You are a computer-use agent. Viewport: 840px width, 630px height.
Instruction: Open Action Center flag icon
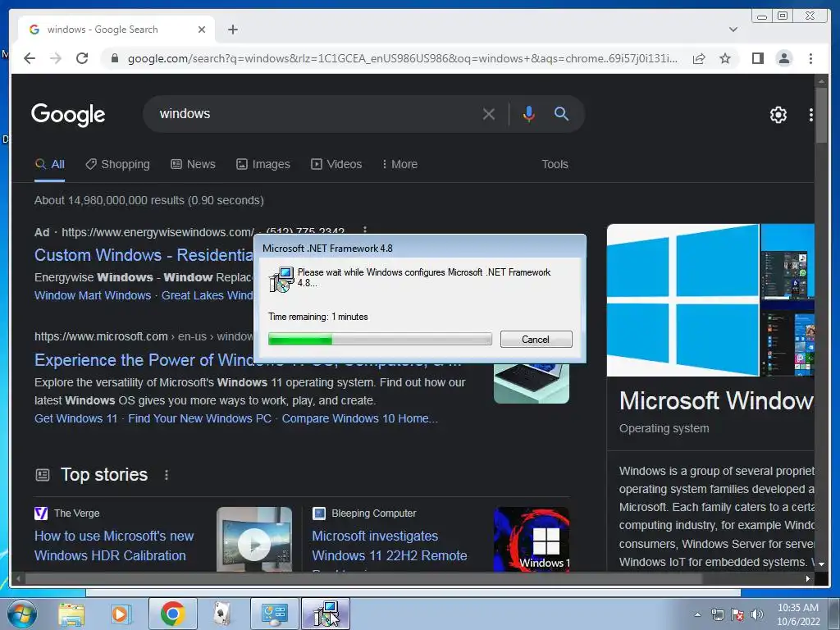click(737, 614)
